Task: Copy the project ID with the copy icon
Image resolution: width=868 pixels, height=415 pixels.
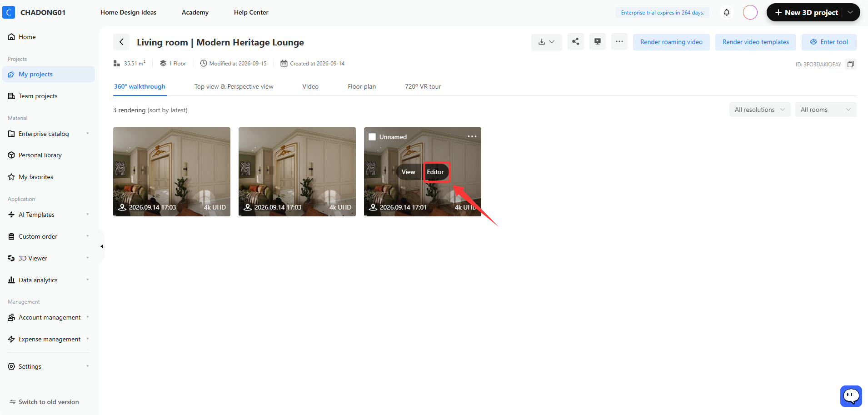Action: tap(851, 64)
